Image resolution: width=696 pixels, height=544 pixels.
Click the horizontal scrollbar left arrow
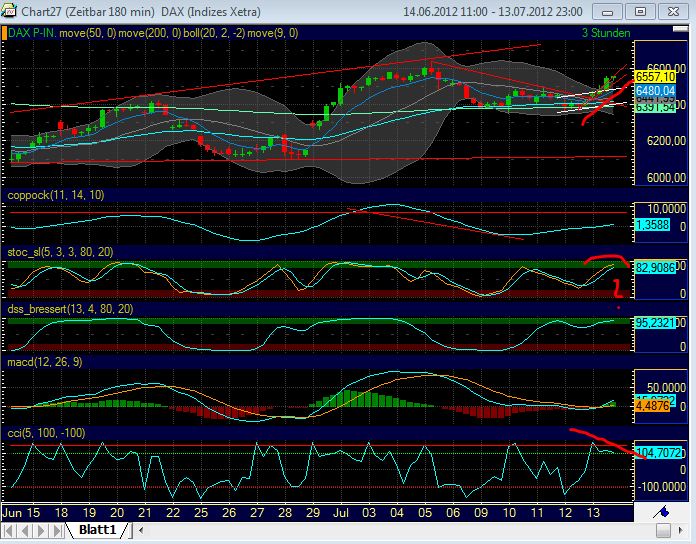click(141, 530)
